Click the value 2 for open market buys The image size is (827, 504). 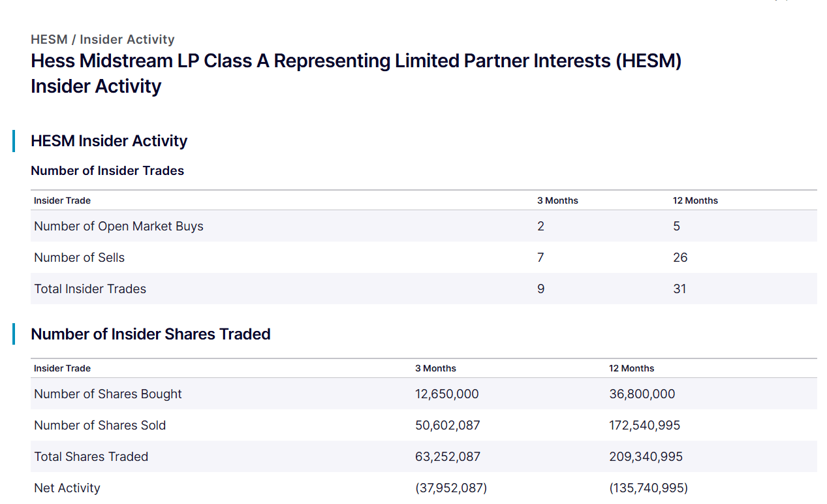[x=540, y=226]
